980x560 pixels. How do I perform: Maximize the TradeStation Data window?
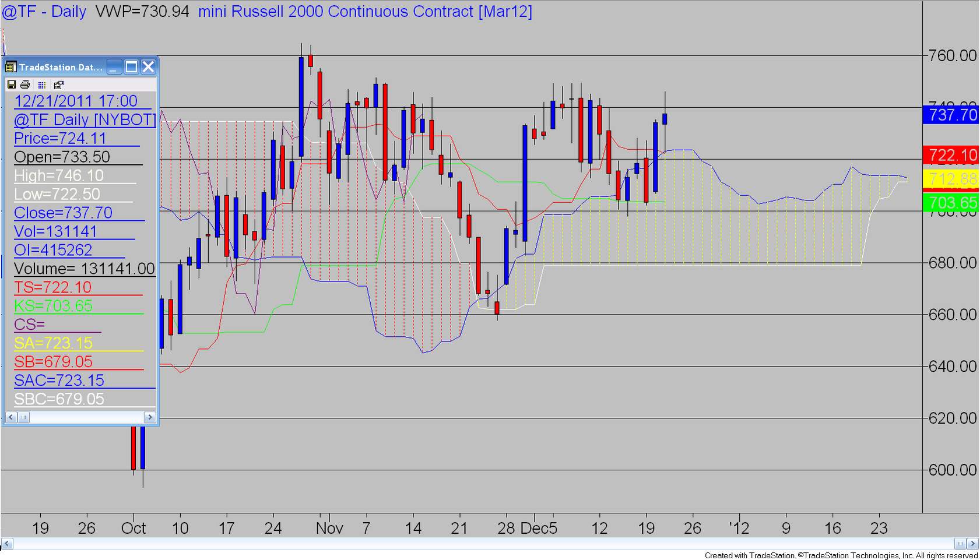point(132,67)
